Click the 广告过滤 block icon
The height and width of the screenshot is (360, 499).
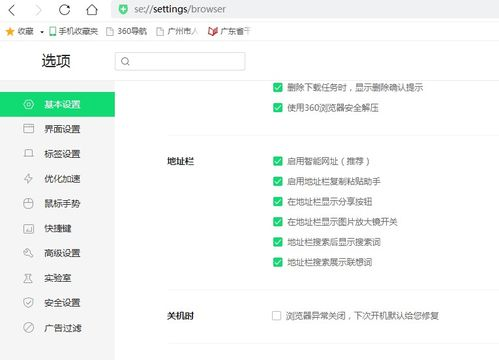click(29, 327)
